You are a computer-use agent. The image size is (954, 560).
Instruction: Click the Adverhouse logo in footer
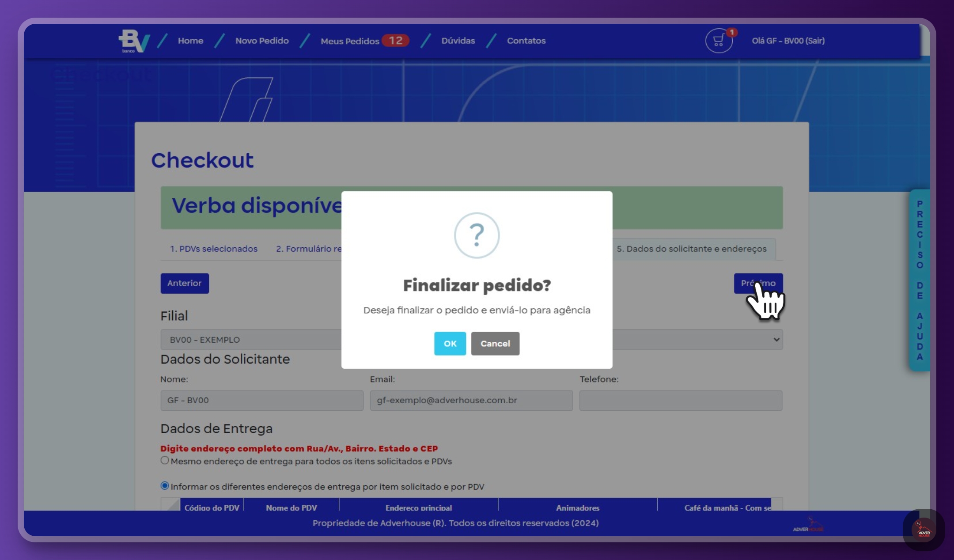click(x=808, y=525)
